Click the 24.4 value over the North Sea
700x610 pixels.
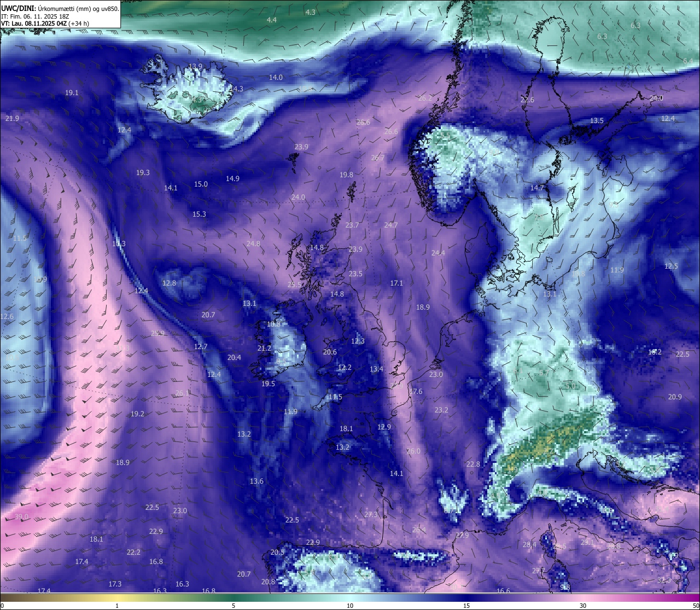pos(438,253)
